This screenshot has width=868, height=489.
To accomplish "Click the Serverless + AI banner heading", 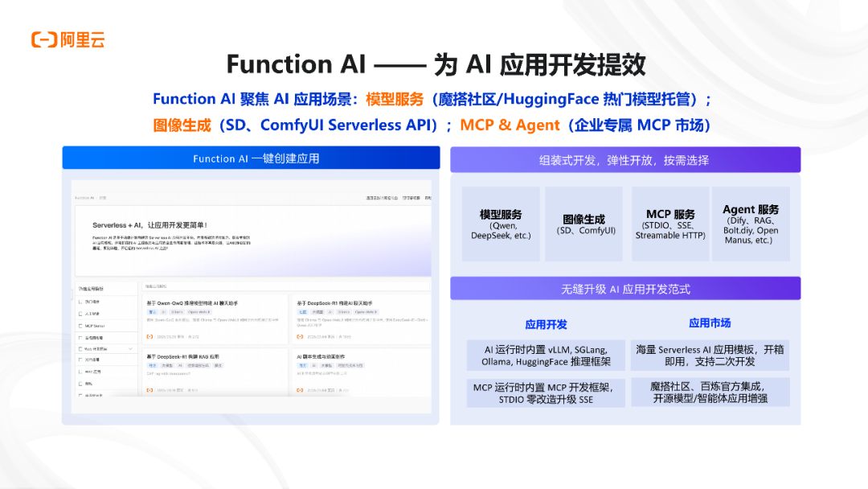I will click(149, 225).
